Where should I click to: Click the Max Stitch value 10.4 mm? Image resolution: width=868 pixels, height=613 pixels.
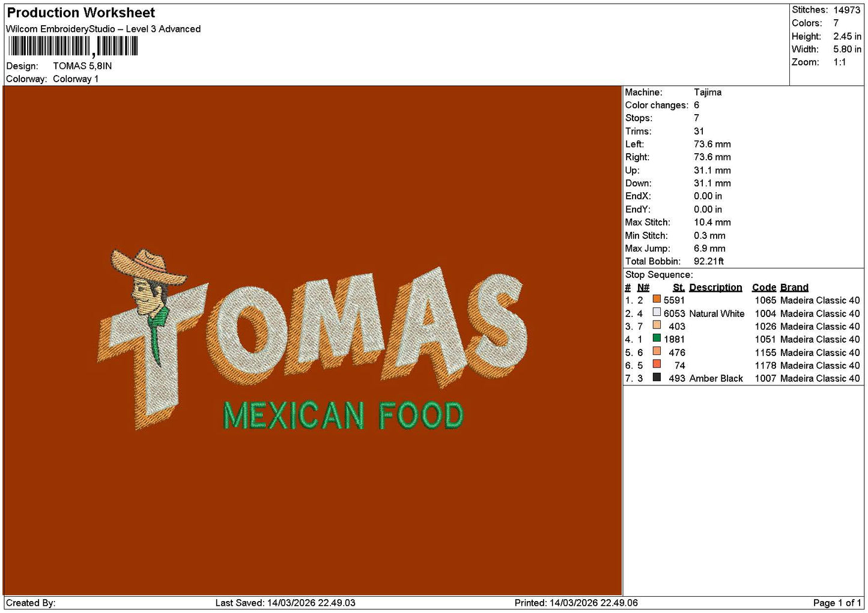pyautogui.click(x=712, y=222)
